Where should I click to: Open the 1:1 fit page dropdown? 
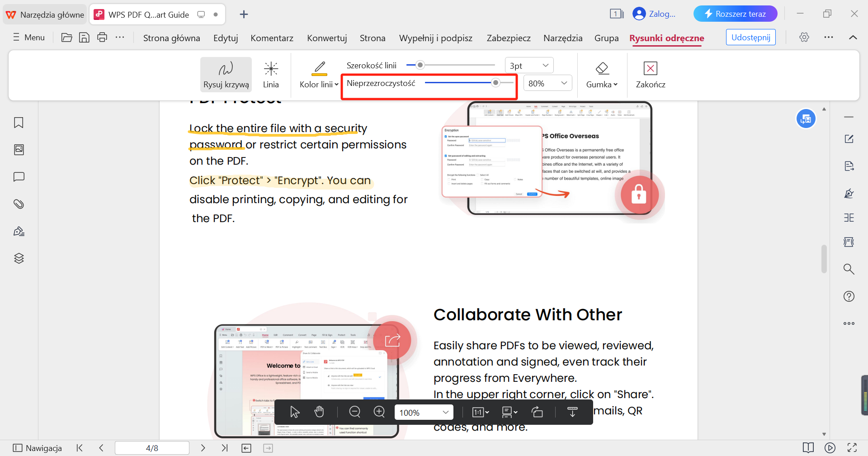coord(481,412)
